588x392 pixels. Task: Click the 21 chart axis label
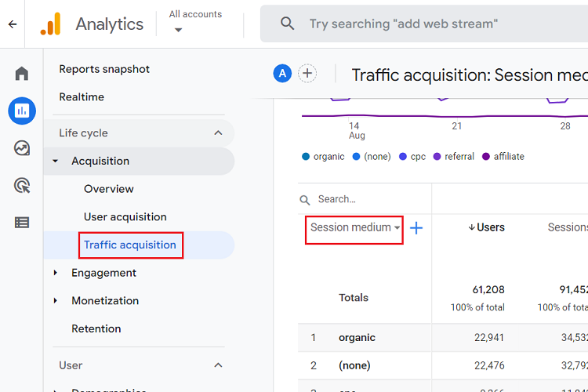tap(456, 126)
